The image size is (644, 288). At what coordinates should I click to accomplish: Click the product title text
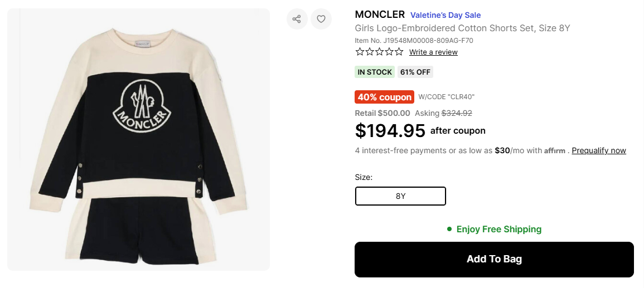(462, 28)
